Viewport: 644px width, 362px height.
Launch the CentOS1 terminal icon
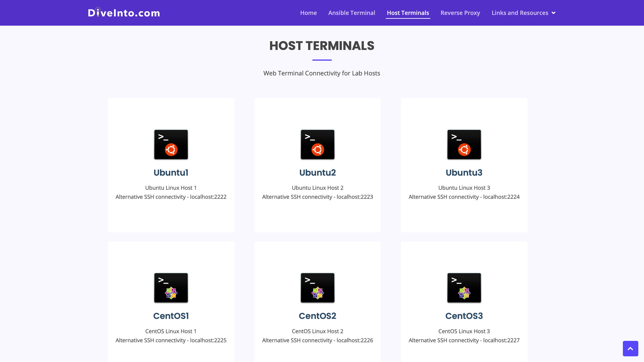pyautogui.click(x=171, y=288)
